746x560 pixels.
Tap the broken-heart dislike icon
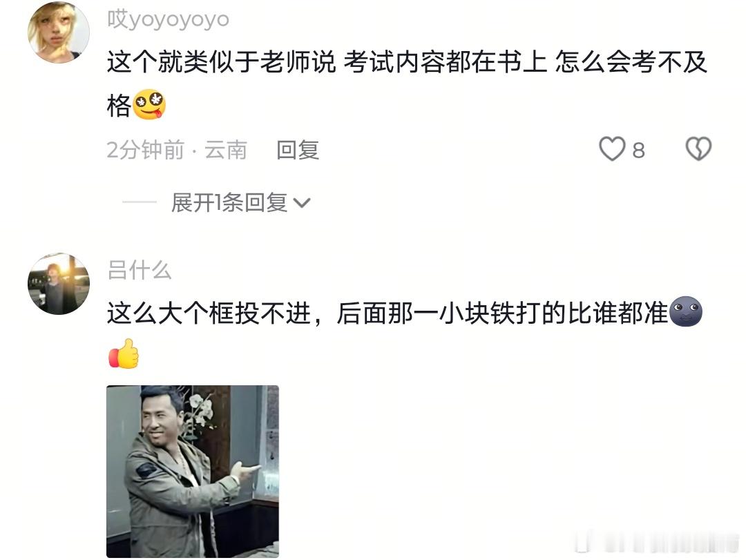tap(698, 149)
